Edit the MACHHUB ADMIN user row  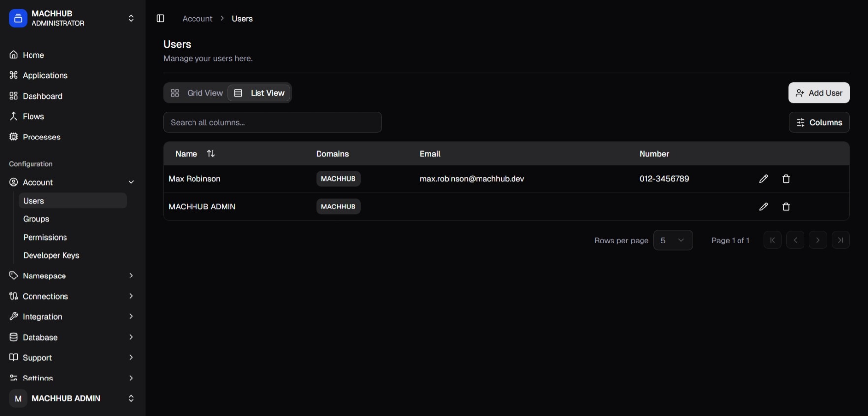point(763,207)
